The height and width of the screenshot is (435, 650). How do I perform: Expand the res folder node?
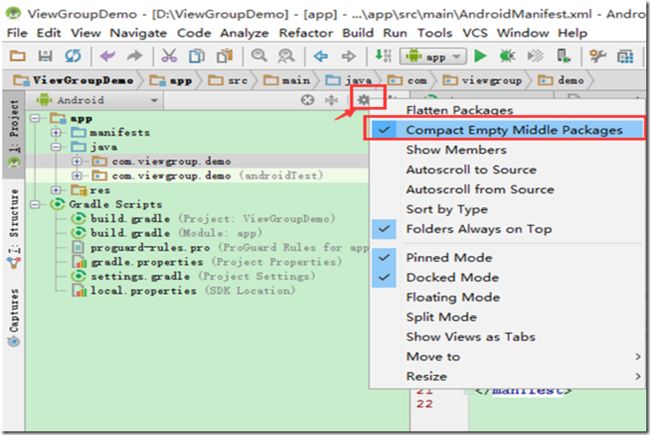[56, 190]
